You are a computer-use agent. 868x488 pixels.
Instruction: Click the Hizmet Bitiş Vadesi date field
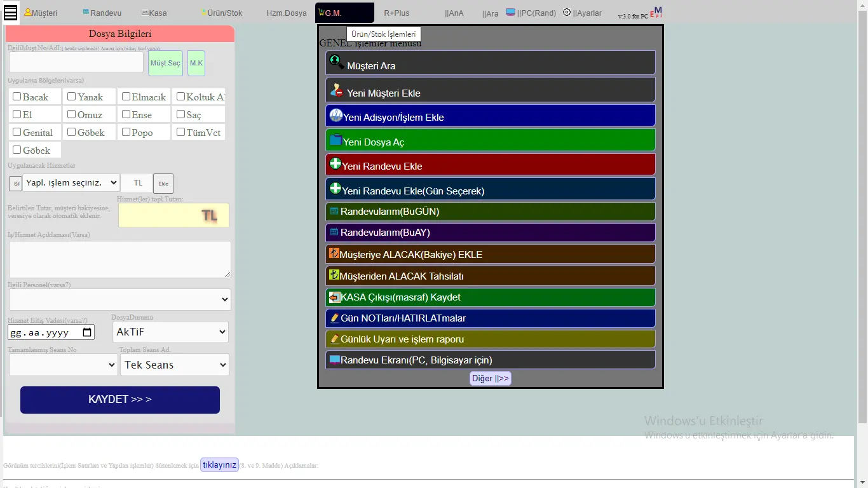coord(51,332)
